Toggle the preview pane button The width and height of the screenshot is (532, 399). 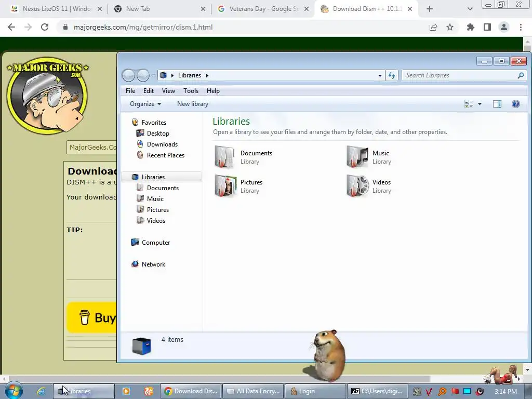point(497,104)
